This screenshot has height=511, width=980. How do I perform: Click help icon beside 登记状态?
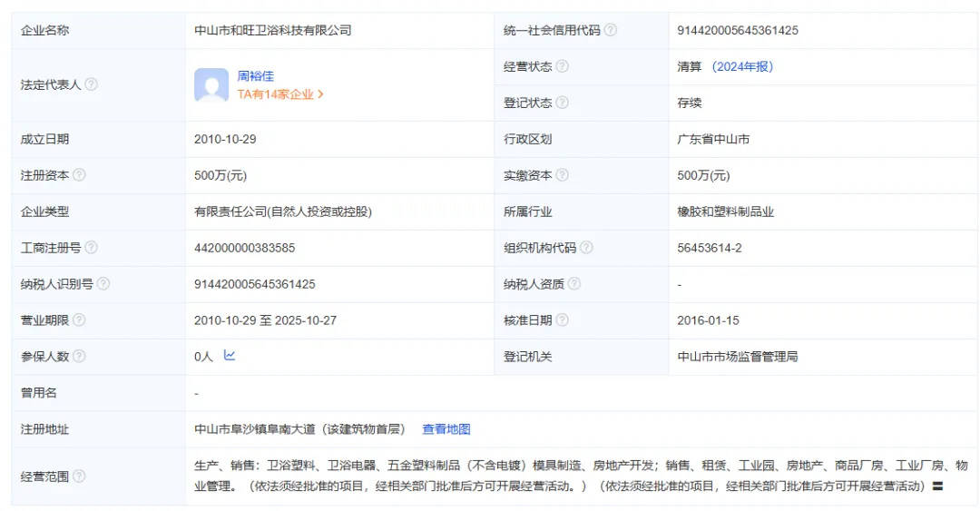point(563,103)
